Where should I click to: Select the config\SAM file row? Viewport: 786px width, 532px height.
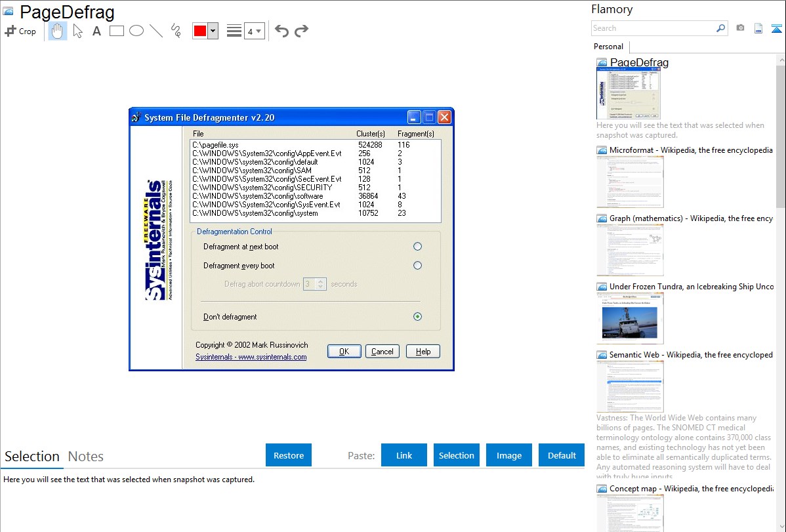tap(316, 171)
